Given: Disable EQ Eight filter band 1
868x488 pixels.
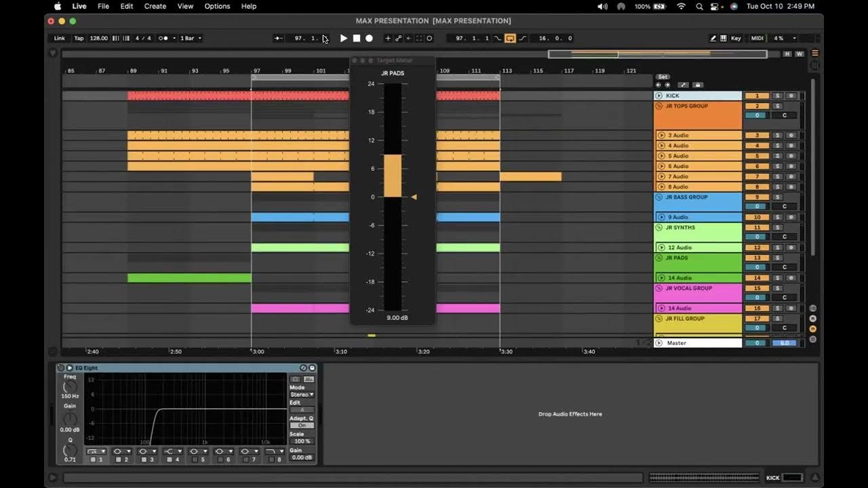Looking at the screenshot, I should coord(94,460).
